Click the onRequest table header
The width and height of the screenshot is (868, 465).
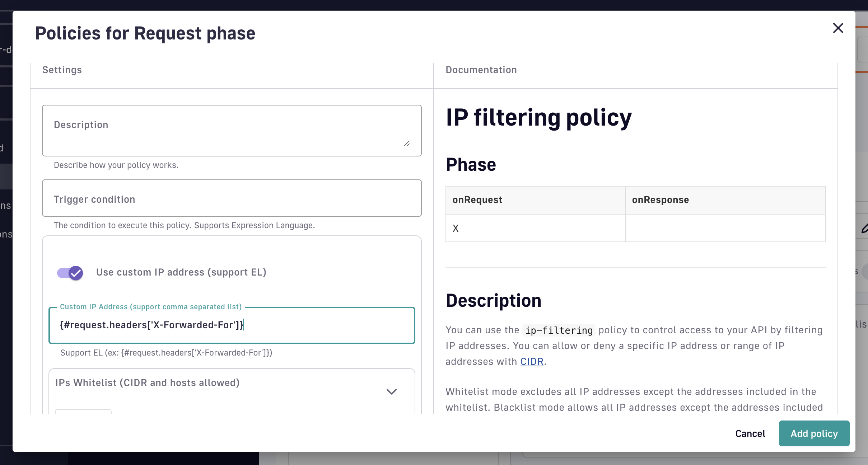point(477,200)
